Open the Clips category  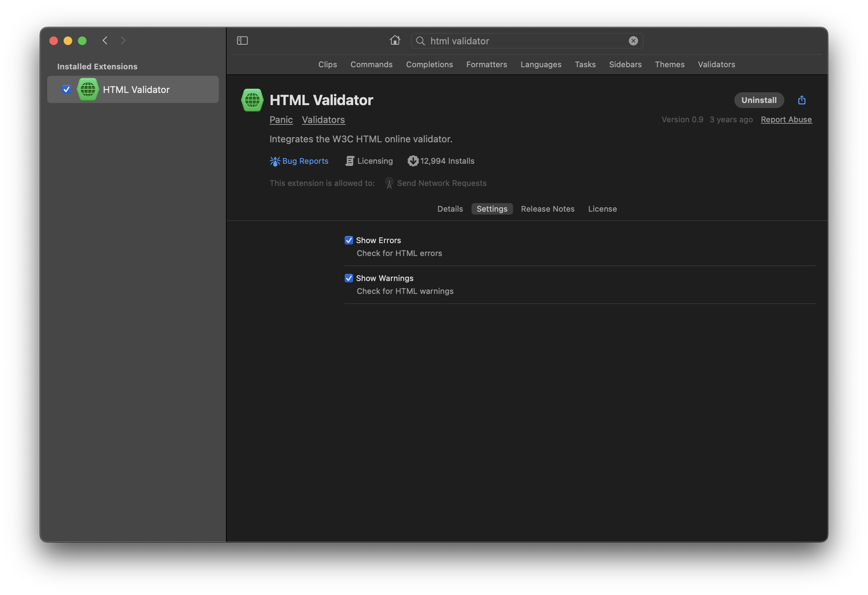click(x=327, y=64)
